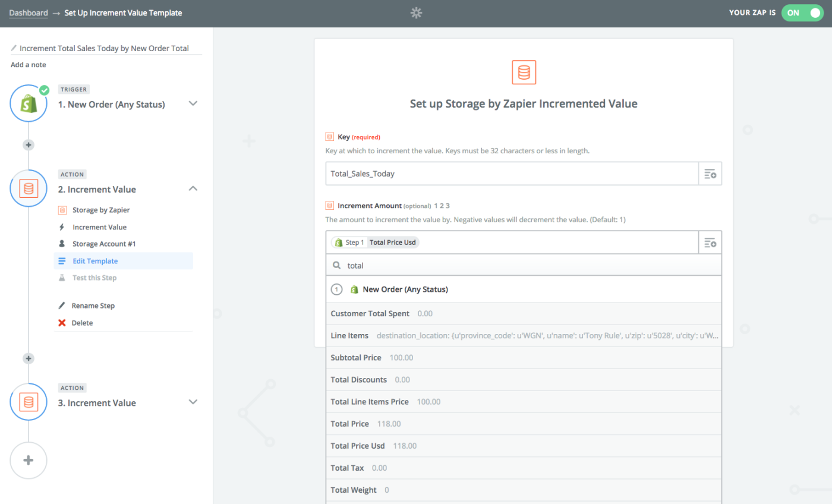Screen dimensions: 832x504
Task: Click the pencil icon beside the Zap name
Action: tap(14, 48)
